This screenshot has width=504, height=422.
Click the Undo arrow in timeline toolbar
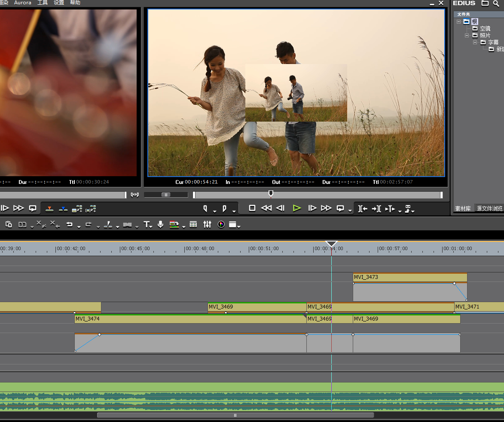(69, 224)
